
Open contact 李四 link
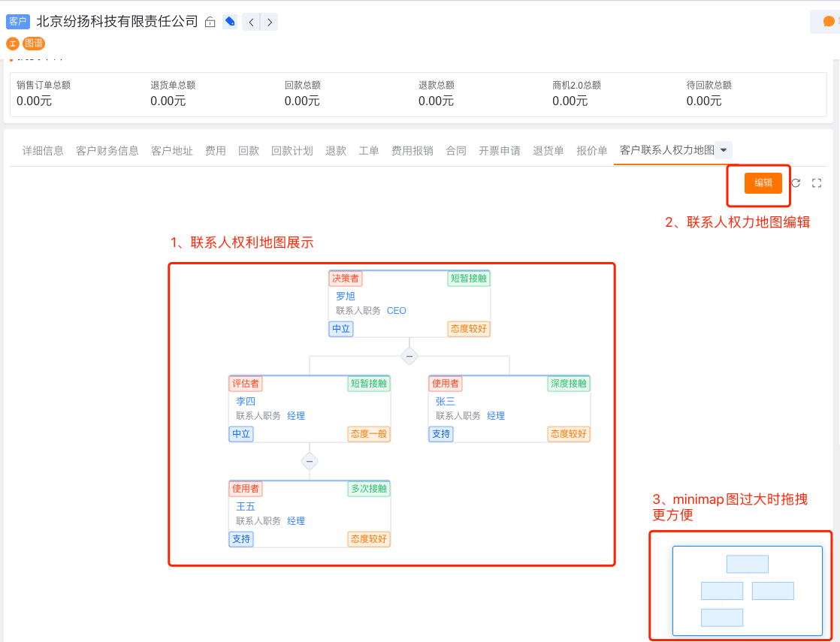pyautogui.click(x=246, y=401)
